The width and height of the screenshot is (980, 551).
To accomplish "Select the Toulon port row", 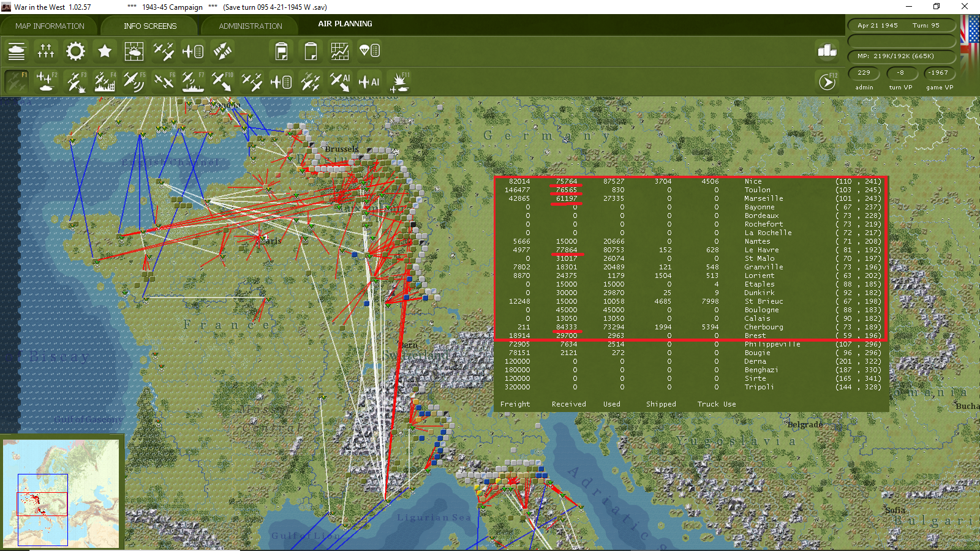I will click(691, 190).
